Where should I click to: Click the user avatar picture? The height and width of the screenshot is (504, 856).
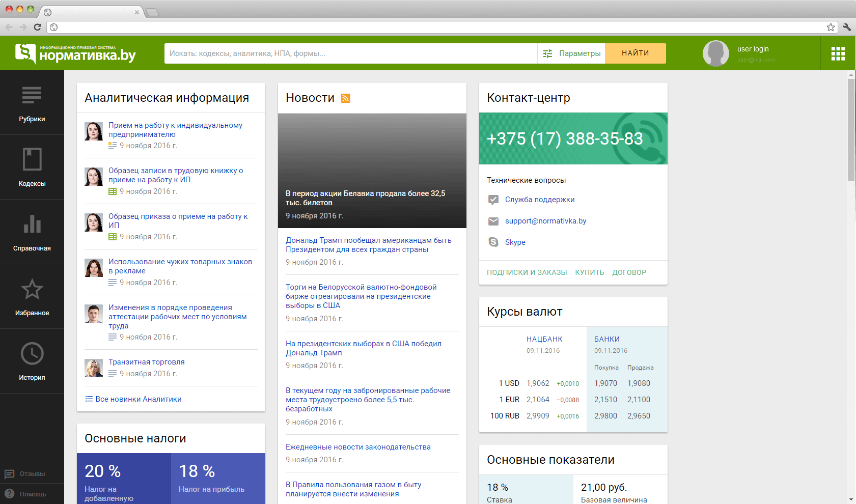(x=715, y=53)
